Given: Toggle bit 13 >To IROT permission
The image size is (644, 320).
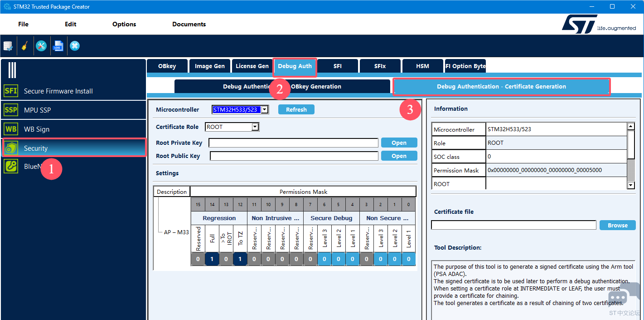Looking at the screenshot, I should 226,259.
